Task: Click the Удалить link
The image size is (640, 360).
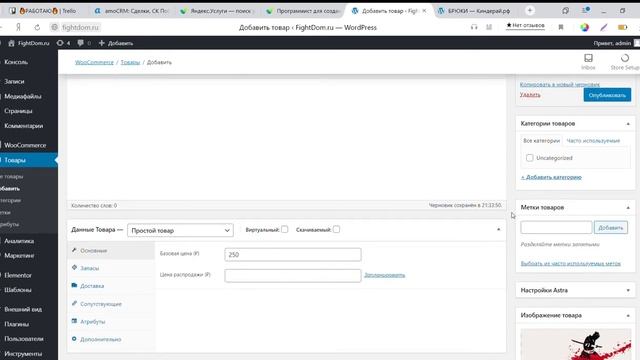Action: click(x=530, y=95)
